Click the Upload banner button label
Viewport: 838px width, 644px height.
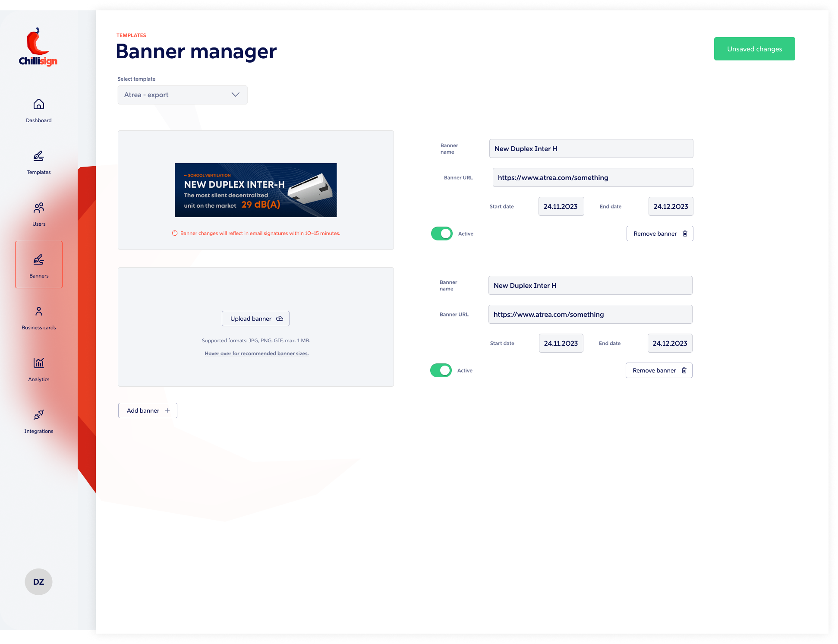pyautogui.click(x=251, y=319)
